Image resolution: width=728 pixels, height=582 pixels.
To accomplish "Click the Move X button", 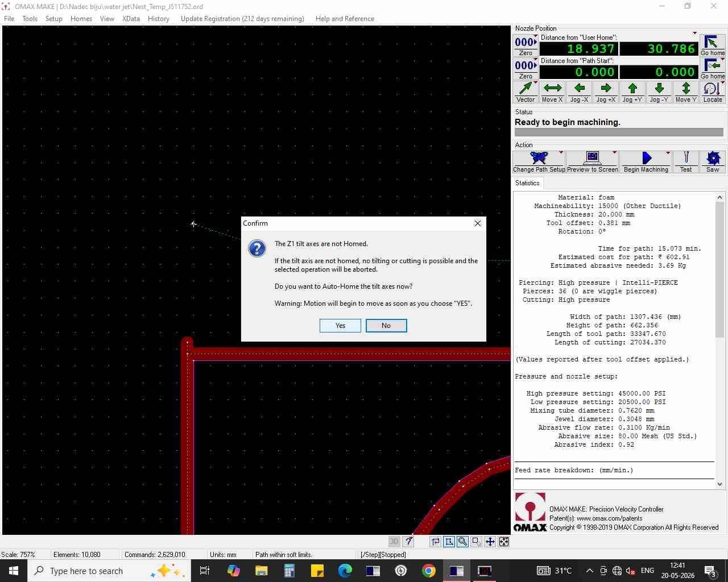I will point(552,92).
